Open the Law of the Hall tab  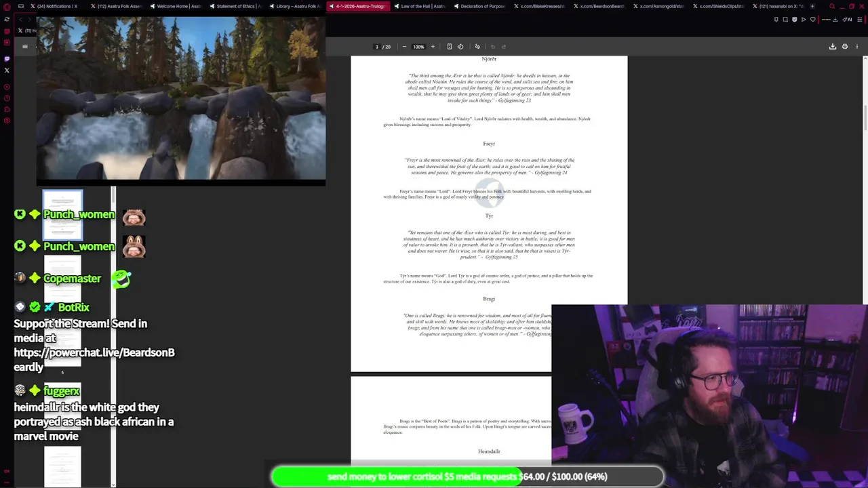click(x=419, y=6)
